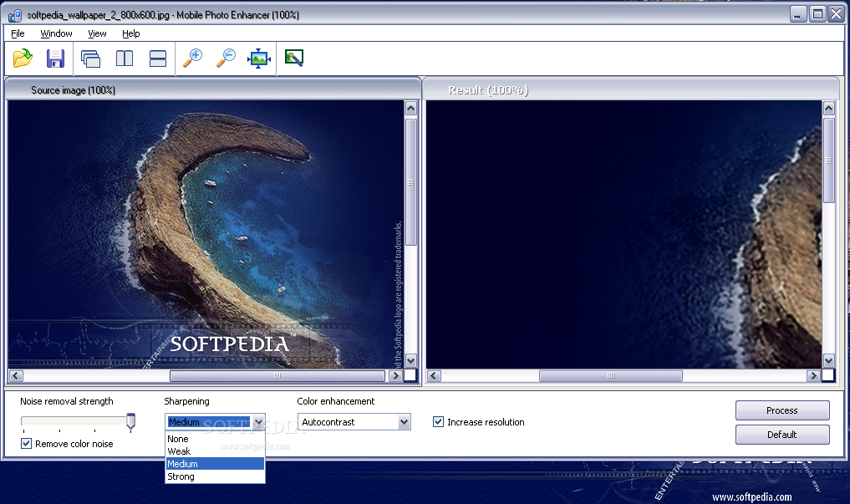This screenshot has height=504, width=850.
Task: Choose Weak sharpening option
Action: pyautogui.click(x=215, y=451)
